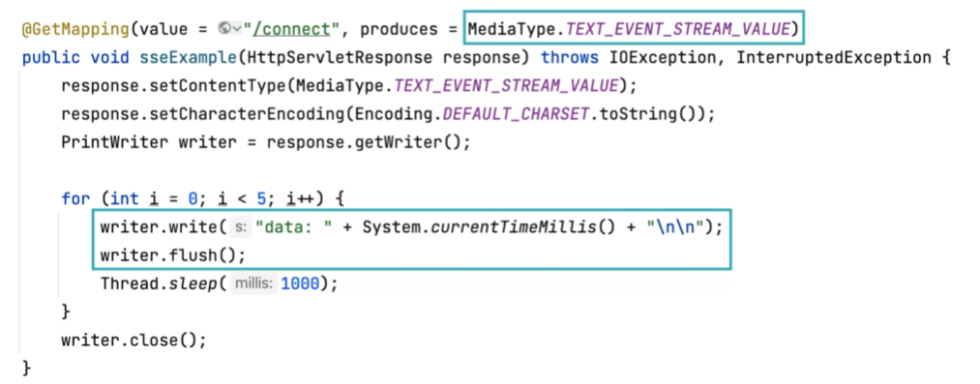Click the 'public' modifier keyword

click(51, 57)
